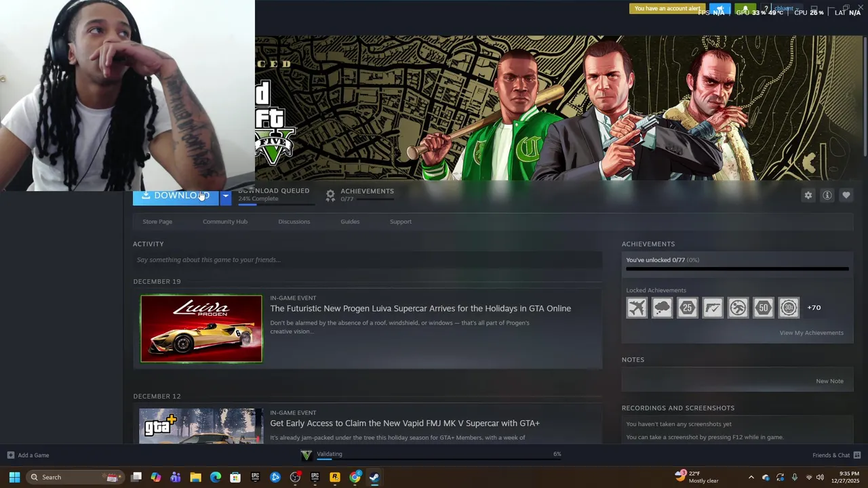Click the speaker volume tray icon
The width and height of the screenshot is (868, 488).
[820, 477]
